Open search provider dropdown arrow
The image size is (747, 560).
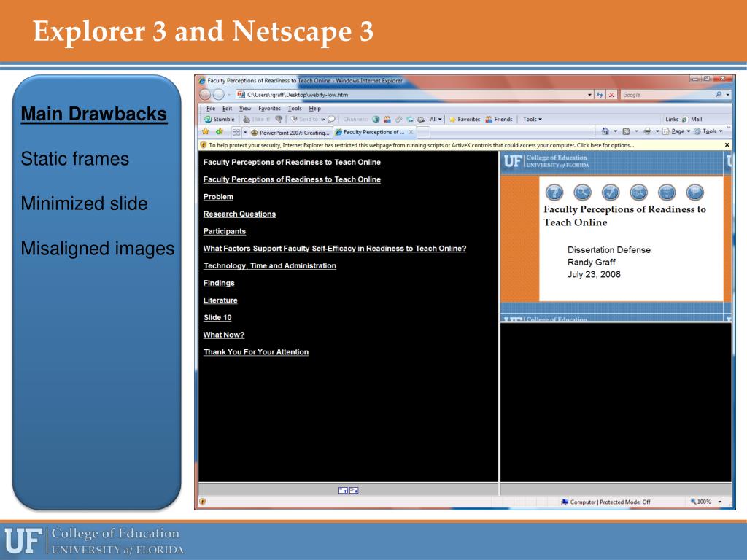click(x=728, y=95)
